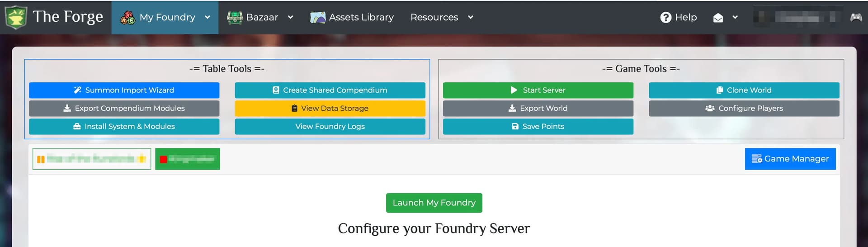Click the Bazaar treasure chest icon
The width and height of the screenshot is (868, 247).
235,17
